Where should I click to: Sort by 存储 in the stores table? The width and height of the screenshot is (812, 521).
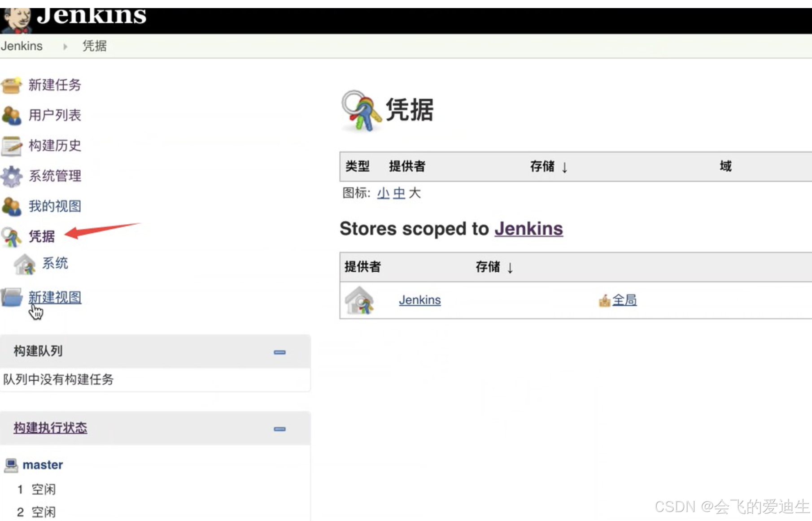click(494, 267)
